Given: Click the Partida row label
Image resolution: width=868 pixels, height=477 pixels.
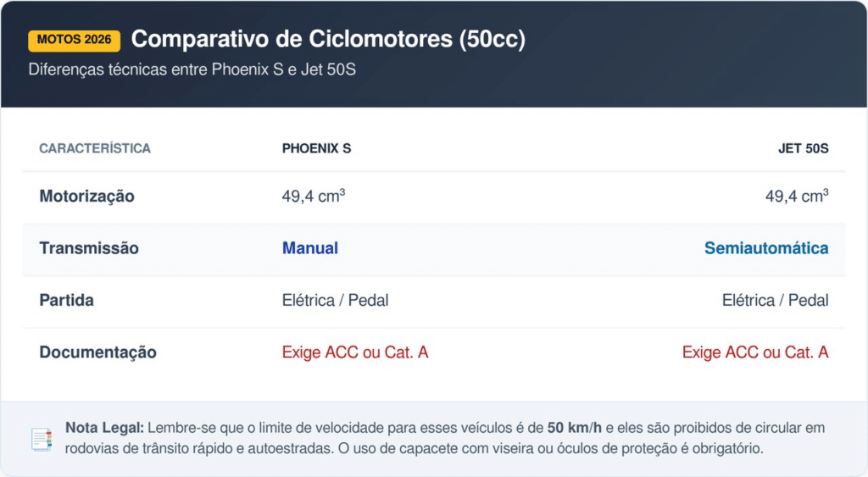Looking at the screenshot, I should (x=66, y=301).
